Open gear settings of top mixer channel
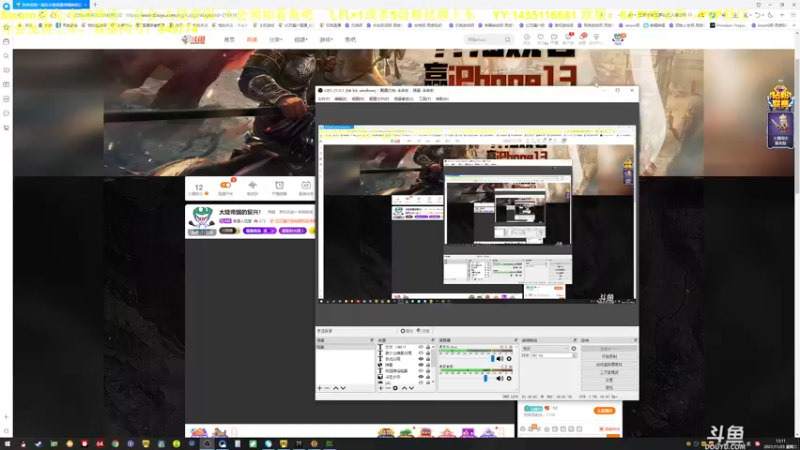This screenshot has height=450, width=800. click(509, 359)
